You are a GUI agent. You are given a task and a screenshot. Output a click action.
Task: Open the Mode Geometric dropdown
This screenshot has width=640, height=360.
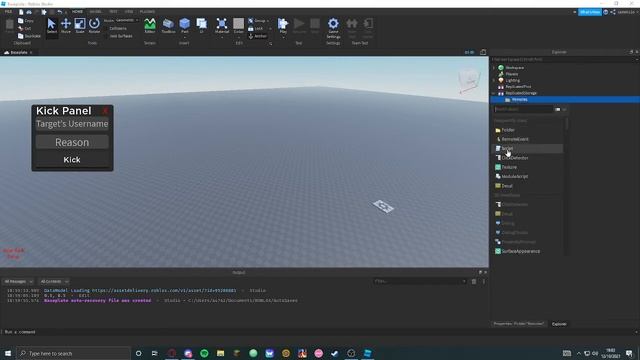click(x=127, y=20)
